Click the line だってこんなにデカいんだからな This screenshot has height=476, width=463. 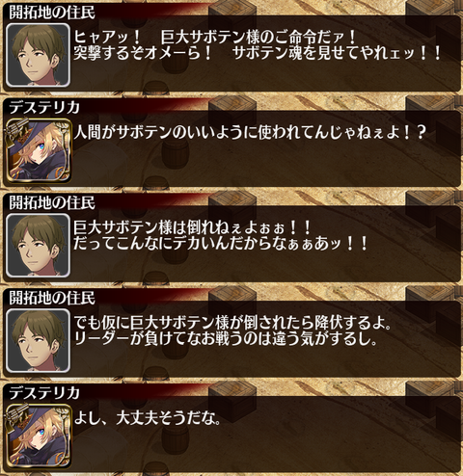pos(221,244)
